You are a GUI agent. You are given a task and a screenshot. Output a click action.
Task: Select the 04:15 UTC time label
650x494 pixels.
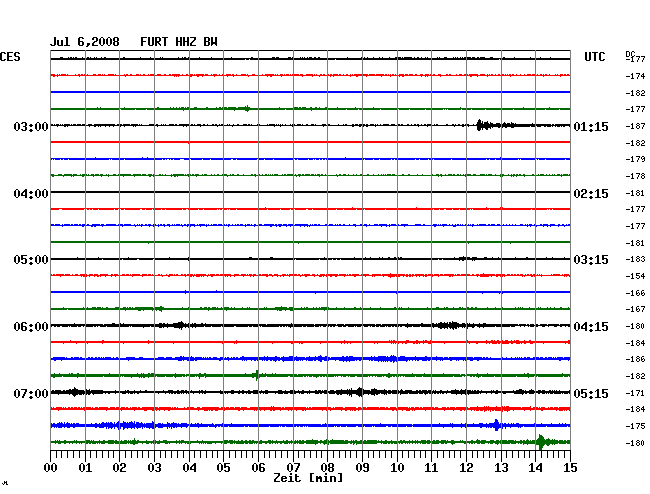(591, 327)
